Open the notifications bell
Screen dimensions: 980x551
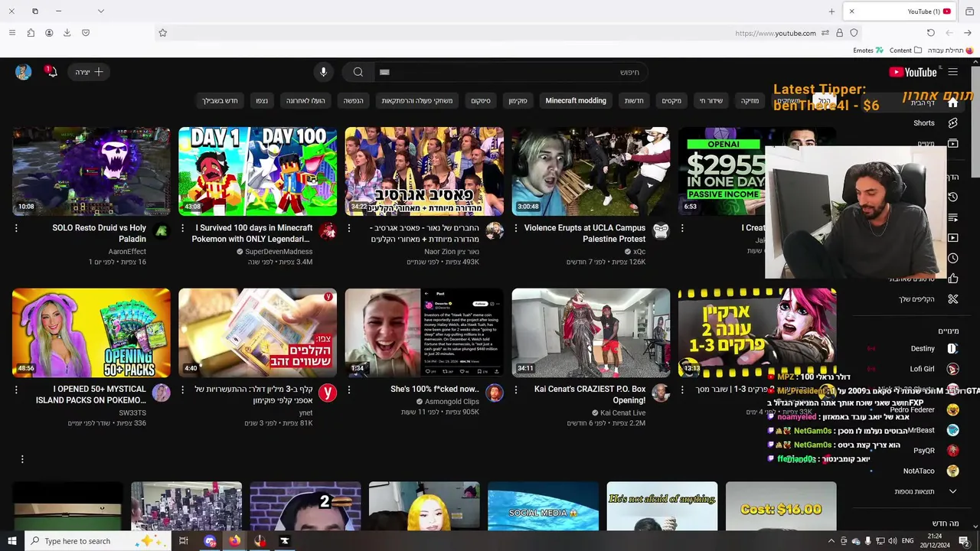tap(51, 72)
